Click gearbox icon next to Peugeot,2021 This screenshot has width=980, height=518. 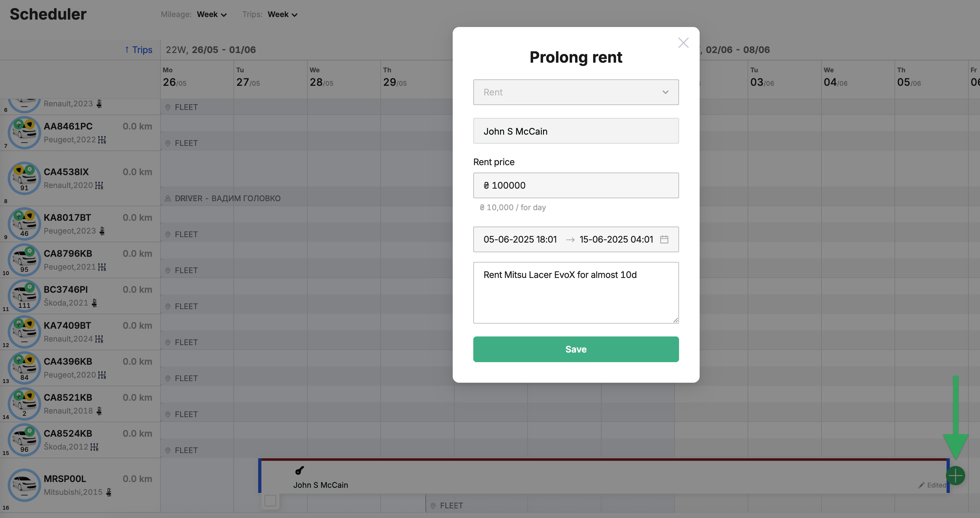click(x=102, y=267)
